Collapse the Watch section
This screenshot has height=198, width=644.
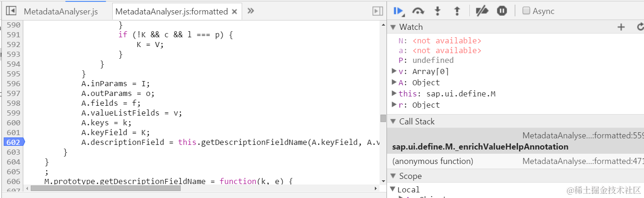pos(393,27)
